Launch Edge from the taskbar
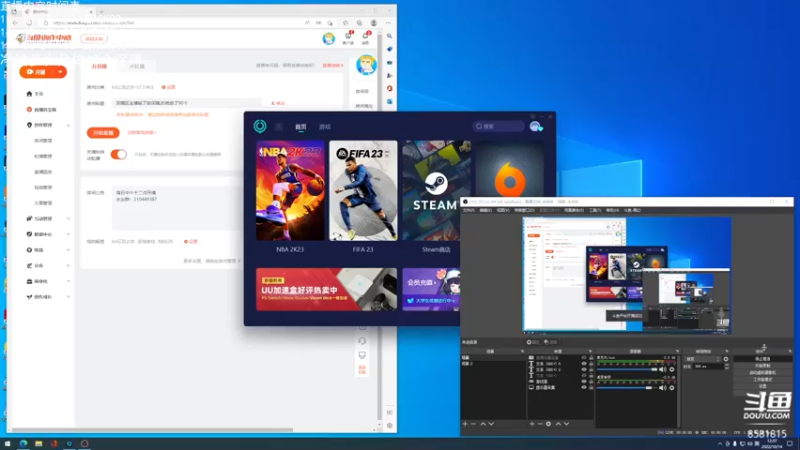Image resolution: width=800 pixels, height=450 pixels. pos(23,444)
